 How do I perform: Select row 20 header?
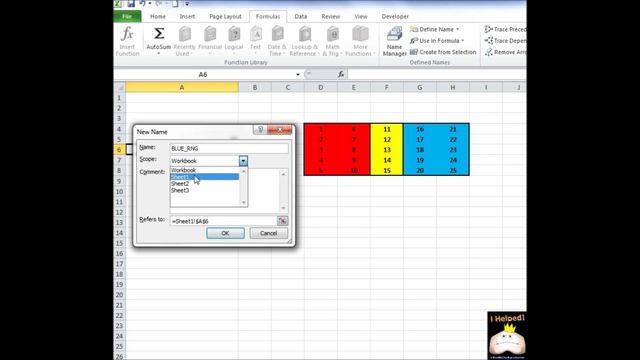119,295
